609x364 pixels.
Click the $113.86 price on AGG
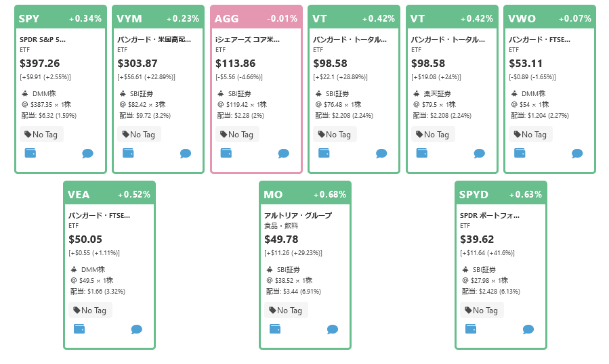(x=235, y=63)
